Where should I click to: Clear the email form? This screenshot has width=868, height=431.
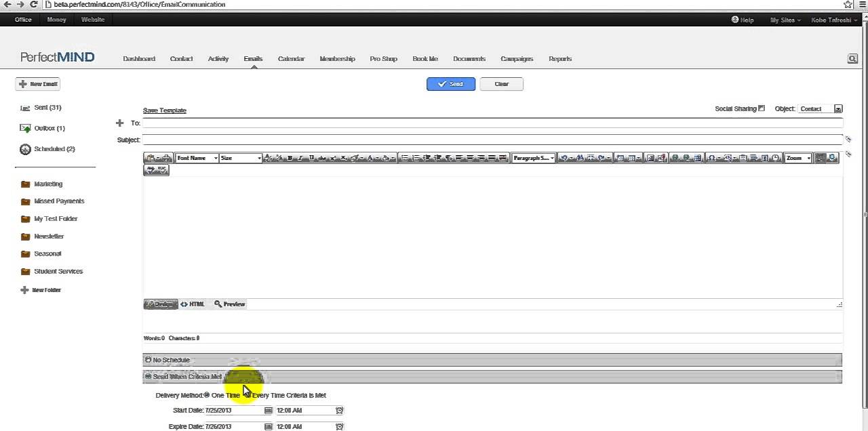pos(501,84)
